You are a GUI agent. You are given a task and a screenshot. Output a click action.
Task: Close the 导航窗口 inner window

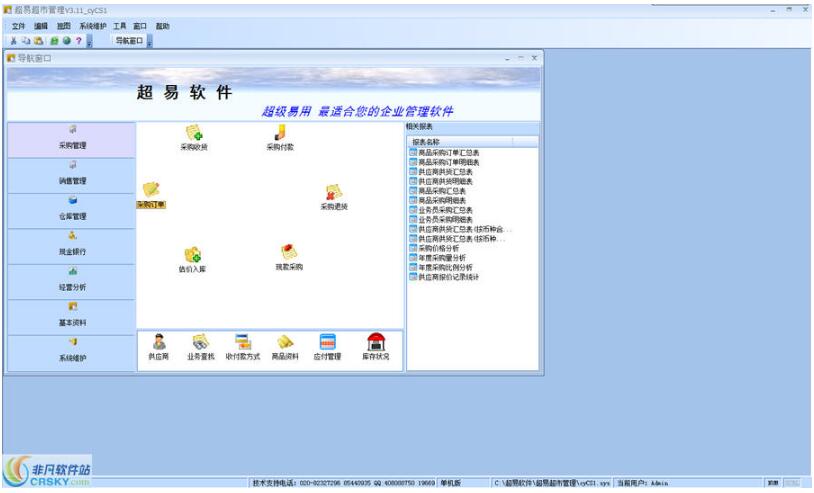tap(534, 58)
